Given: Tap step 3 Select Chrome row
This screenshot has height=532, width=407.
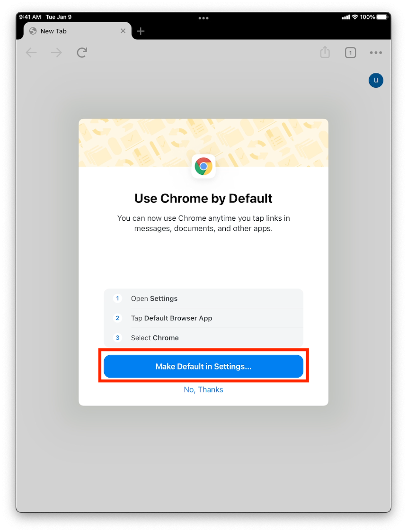Looking at the screenshot, I should [203, 338].
